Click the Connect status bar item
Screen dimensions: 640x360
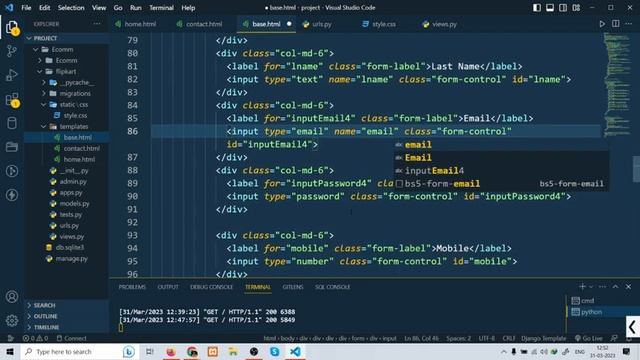(72, 338)
